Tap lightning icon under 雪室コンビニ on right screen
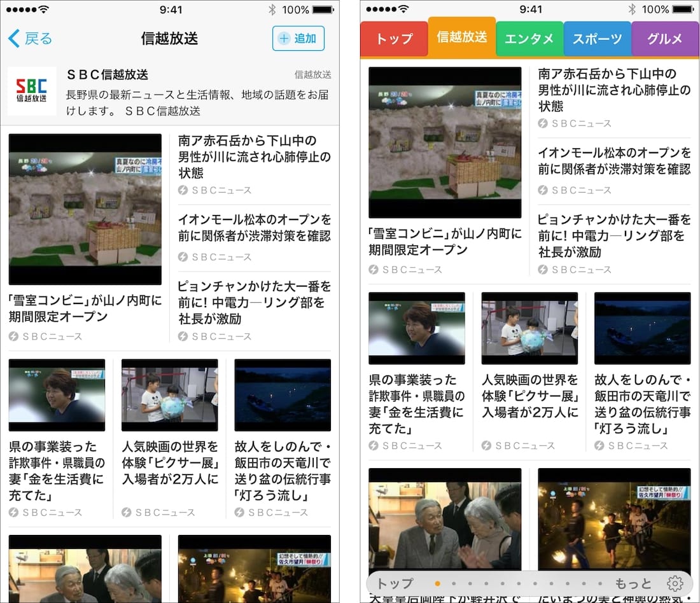Image resolution: width=700 pixels, height=603 pixels. [373, 269]
